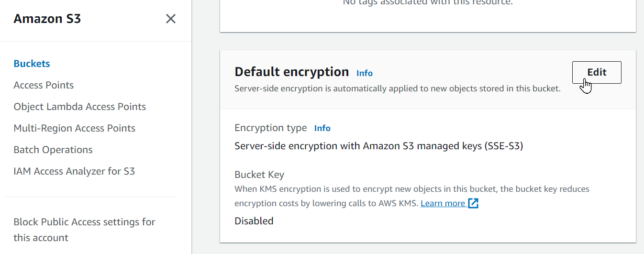Click the Bucket Key label

[x=260, y=175]
